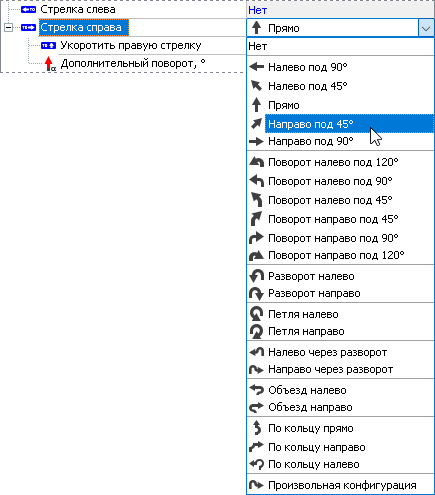Image resolution: width=435 pixels, height=495 pixels.
Task: Close the dropdown with the chevron button
Action: [x=426, y=28]
